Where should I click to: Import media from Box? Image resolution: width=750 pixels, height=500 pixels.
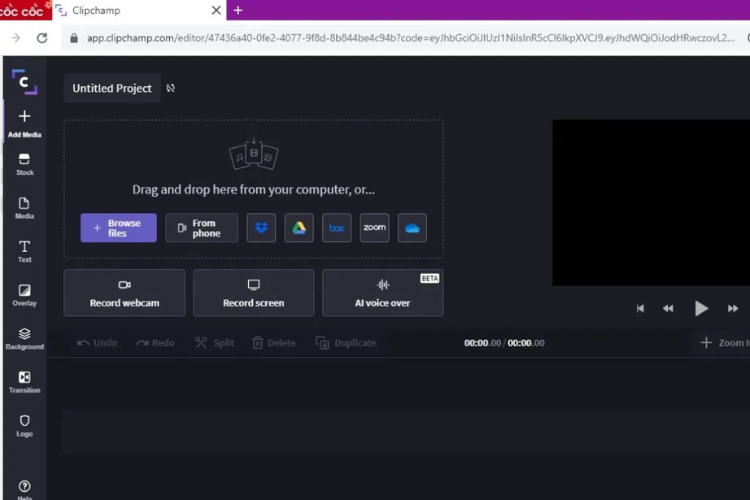tap(337, 228)
